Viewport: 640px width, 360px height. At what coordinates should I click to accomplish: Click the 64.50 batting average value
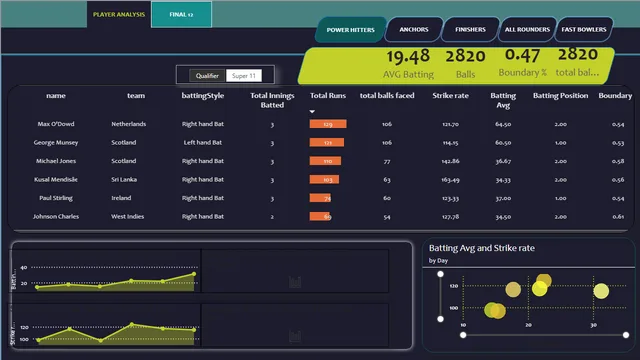(503, 124)
